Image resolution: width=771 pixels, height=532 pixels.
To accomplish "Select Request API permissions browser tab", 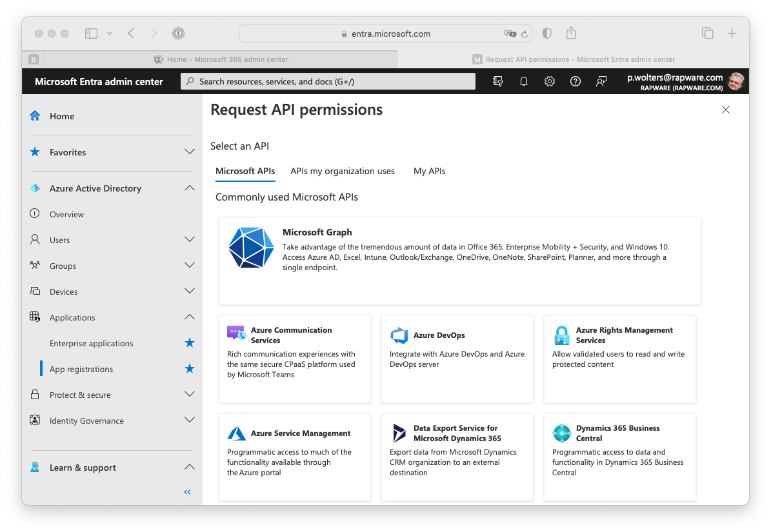I will click(574, 59).
